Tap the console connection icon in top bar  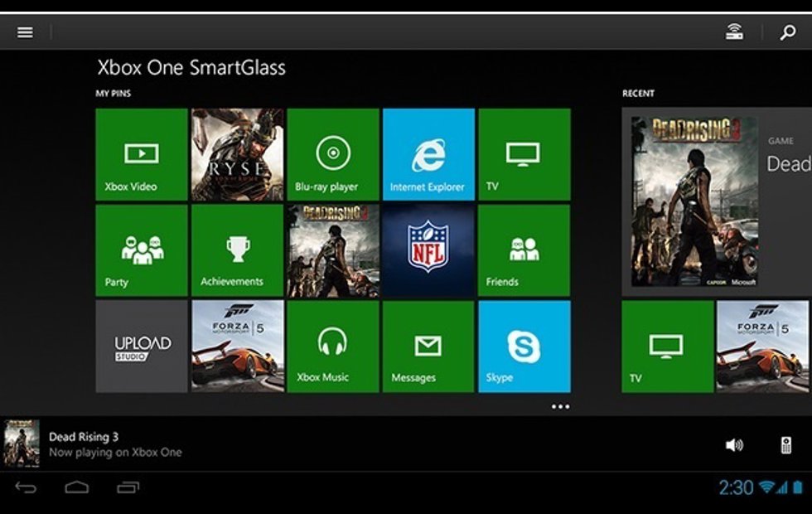click(731, 32)
